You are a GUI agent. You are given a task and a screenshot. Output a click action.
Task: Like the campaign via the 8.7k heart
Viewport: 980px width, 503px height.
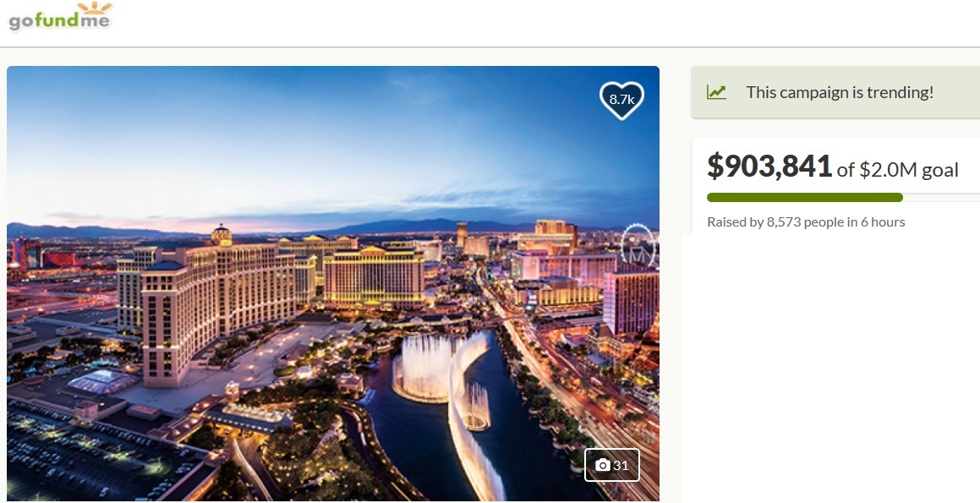[621, 100]
